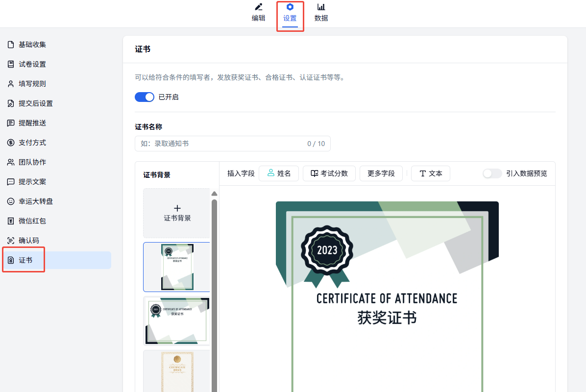586x392 pixels.
Task: Open 团队协作 team icon in sidebar
Action: (11, 162)
